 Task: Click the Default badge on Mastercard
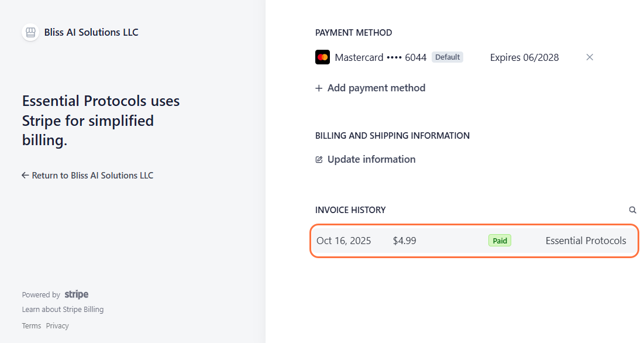point(447,57)
